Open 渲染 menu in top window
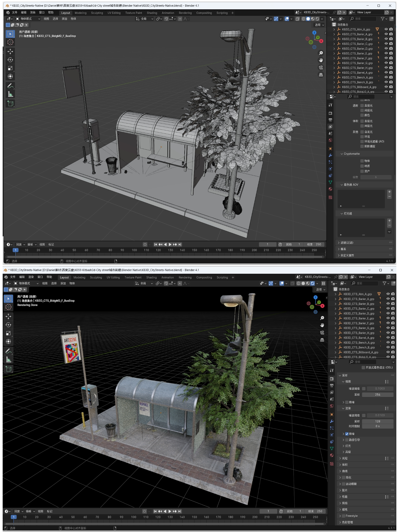399x532 pixels. point(33,13)
